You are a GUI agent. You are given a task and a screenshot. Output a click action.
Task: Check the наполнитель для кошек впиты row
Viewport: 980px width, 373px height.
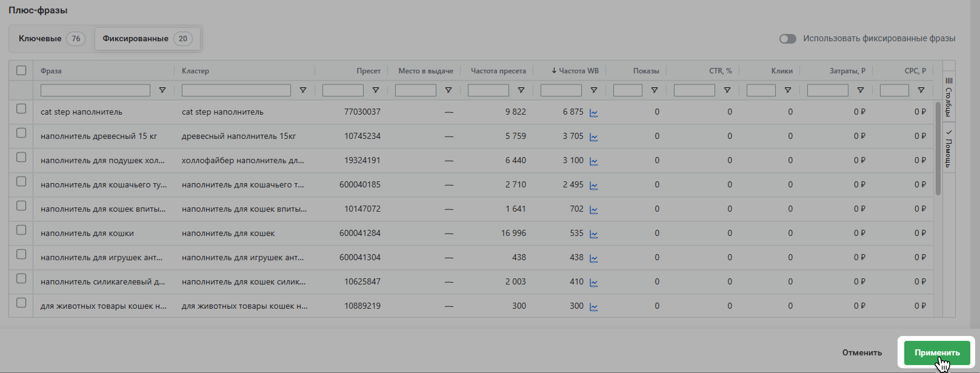(21, 206)
